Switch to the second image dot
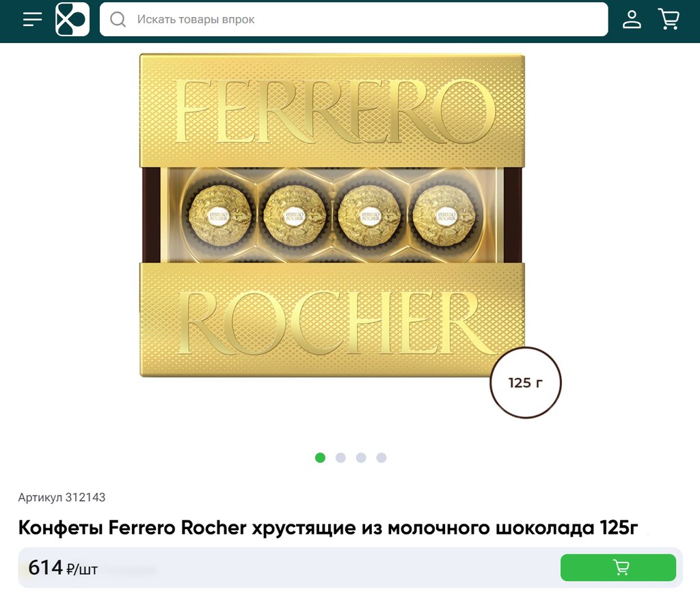 [340, 457]
